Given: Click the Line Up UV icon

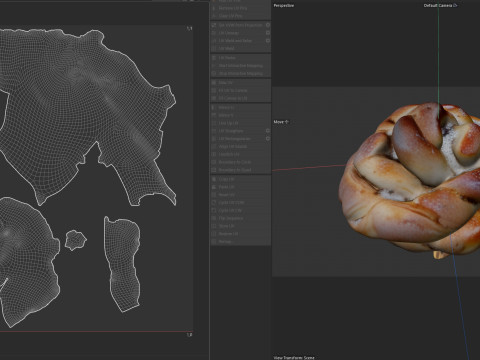Looking at the screenshot, I should pos(214,123).
